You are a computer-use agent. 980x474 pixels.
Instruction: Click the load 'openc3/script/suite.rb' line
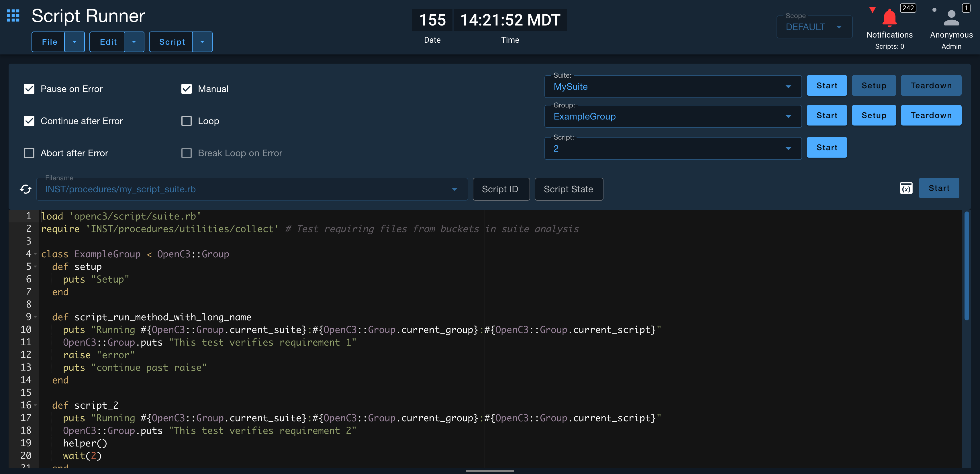(121, 216)
